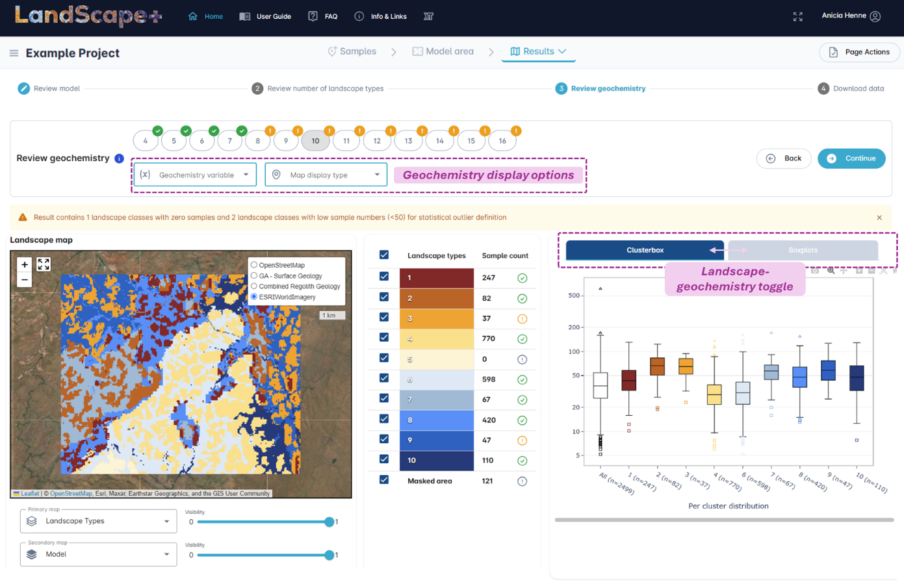The height and width of the screenshot is (588, 904).
Task: Click bright blue color swatch for type 8
Action: 437,420
